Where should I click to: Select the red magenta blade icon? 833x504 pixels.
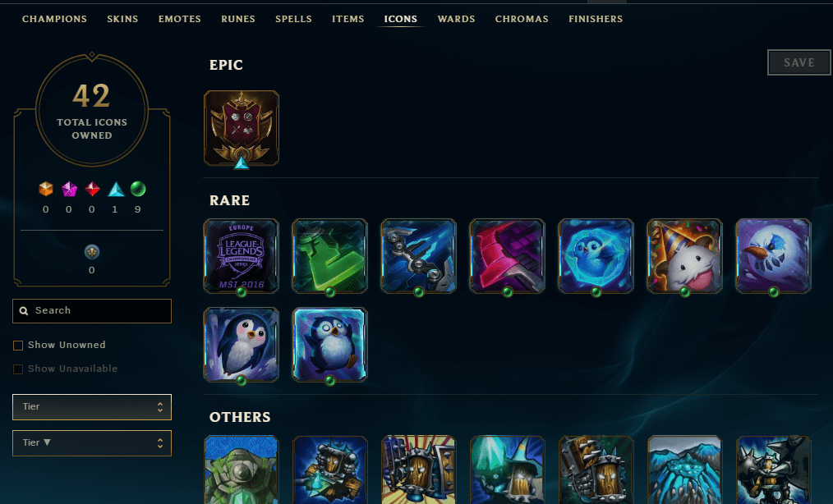tap(508, 256)
